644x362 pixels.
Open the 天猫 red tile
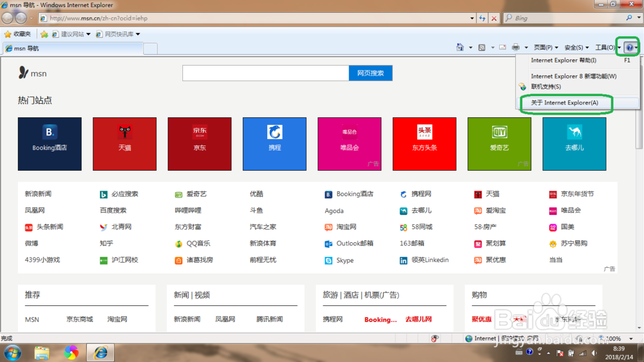[x=124, y=144]
